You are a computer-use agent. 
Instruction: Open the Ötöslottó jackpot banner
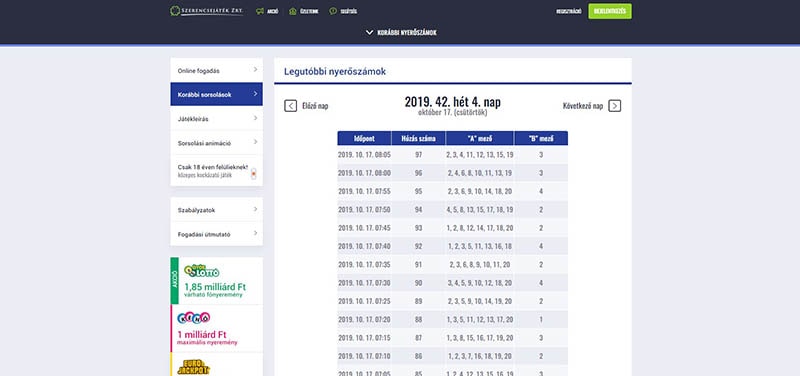click(216, 281)
